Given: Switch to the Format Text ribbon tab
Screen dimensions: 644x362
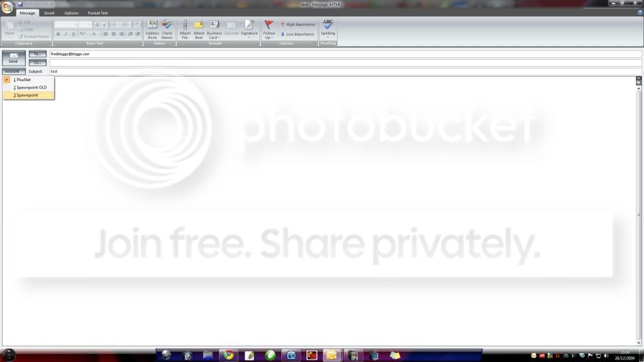Looking at the screenshot, I should (x=97, y=13).
